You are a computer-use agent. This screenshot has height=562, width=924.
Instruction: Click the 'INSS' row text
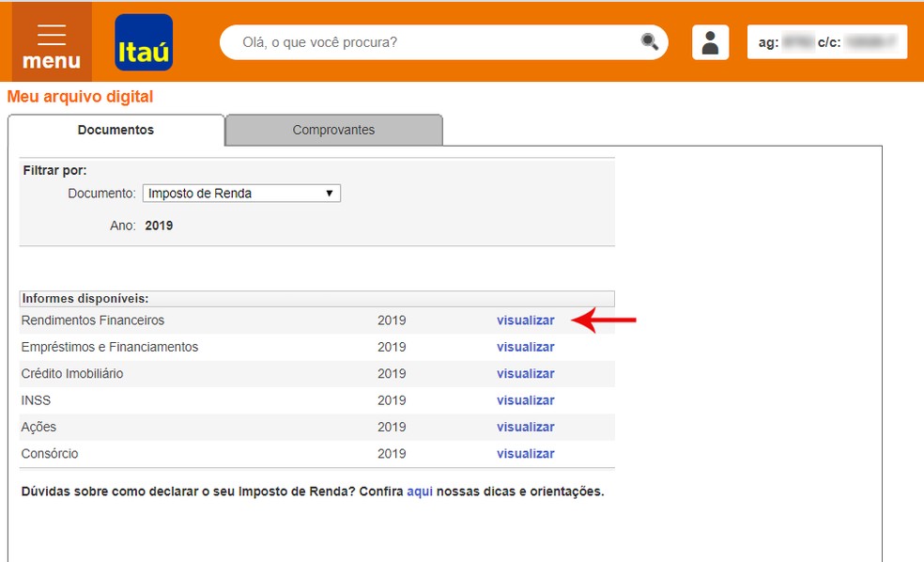pyautogui.click(x=36, y=399)
